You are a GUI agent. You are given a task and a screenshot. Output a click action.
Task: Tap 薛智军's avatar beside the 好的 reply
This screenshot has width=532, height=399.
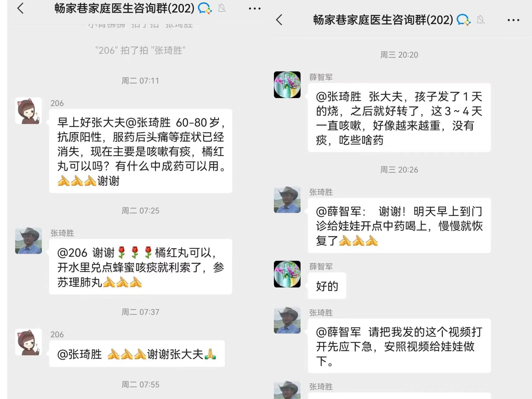pos(287,274)
